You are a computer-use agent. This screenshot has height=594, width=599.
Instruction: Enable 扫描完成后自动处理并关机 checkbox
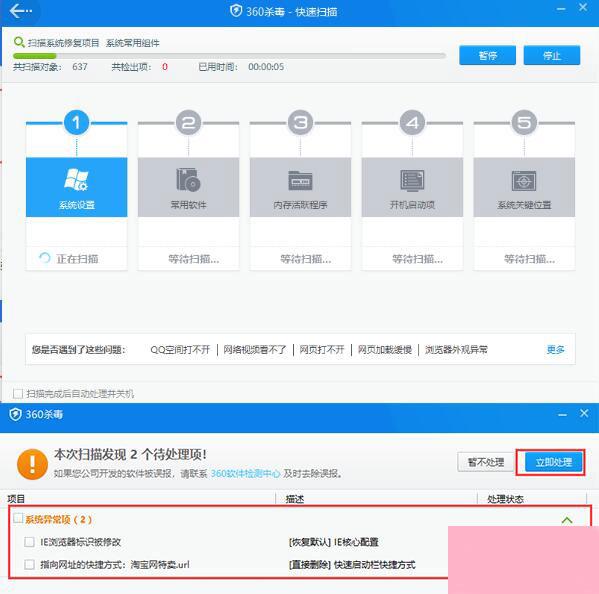click(18, 393)
